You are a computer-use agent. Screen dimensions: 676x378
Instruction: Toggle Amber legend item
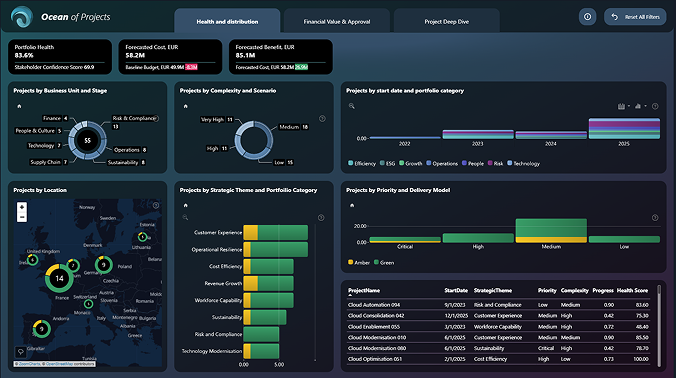point(359,262)
